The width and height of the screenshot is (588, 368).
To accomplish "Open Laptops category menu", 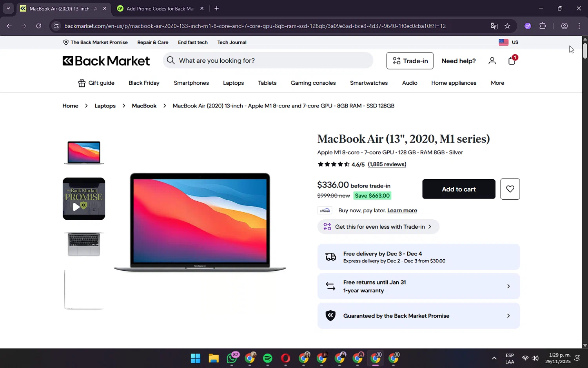I will (233, 83).
